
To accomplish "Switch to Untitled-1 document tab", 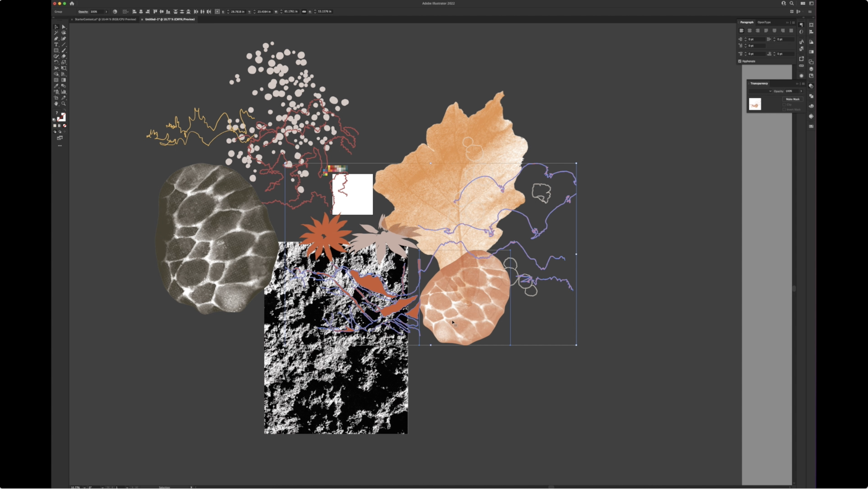I will [170, 19].
